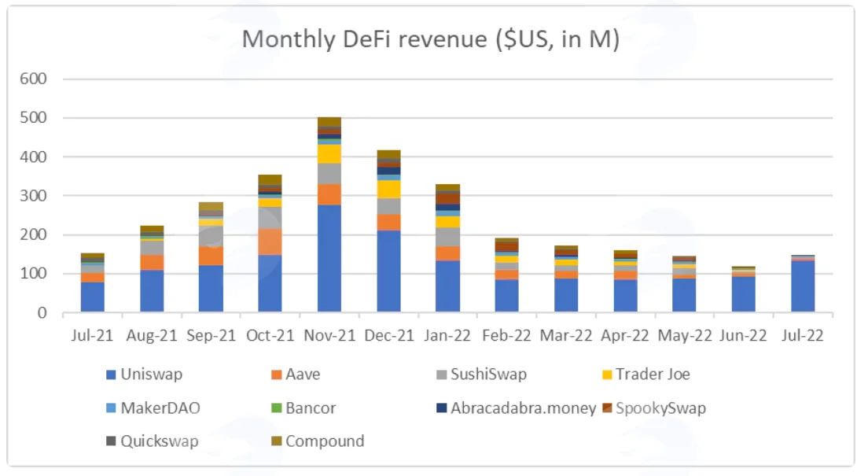Click the Trader Joe yellow legend swatch
This screenshot has height=476, width=868.
click(607, 375)
